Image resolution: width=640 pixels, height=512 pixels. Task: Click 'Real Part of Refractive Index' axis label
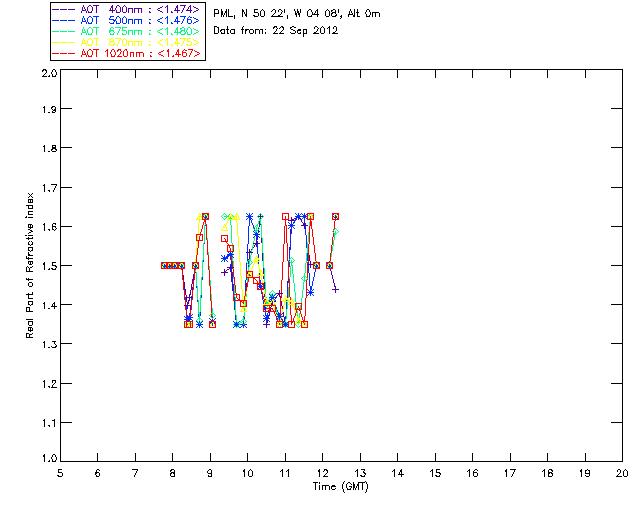click(x=30, y=266)
